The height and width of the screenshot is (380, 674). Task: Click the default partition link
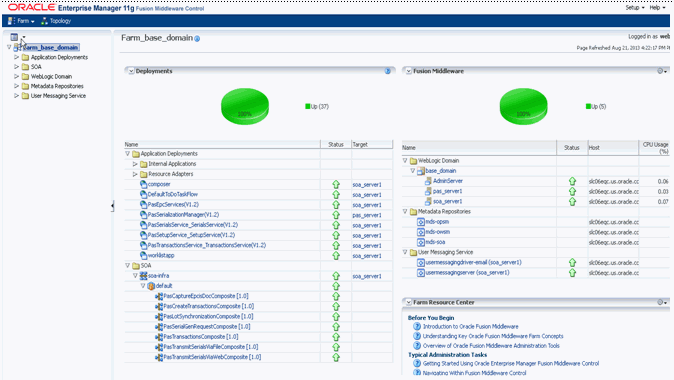pyautogui.click(x=164, y=286)
